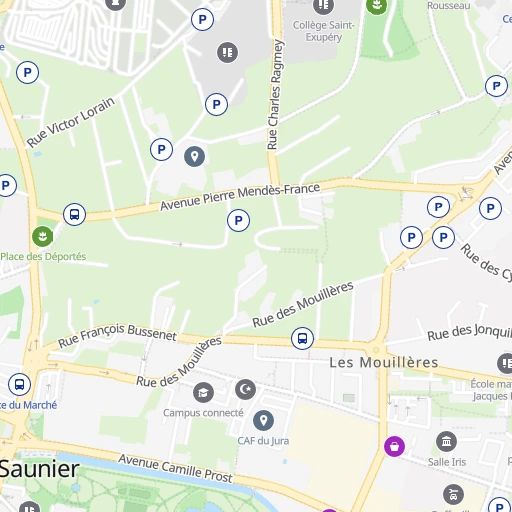Viewport: 512px width, 512px height.
Task: Click the roundabout near Les Mouillères
Action: click(x=376, y=350)
